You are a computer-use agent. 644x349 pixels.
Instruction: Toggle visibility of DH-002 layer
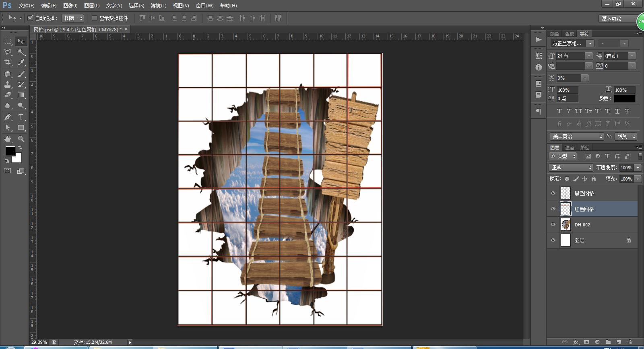(553, 225)
